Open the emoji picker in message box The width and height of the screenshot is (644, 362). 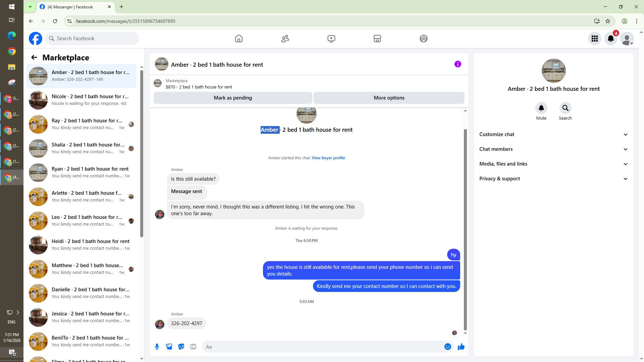coord(447,347)
